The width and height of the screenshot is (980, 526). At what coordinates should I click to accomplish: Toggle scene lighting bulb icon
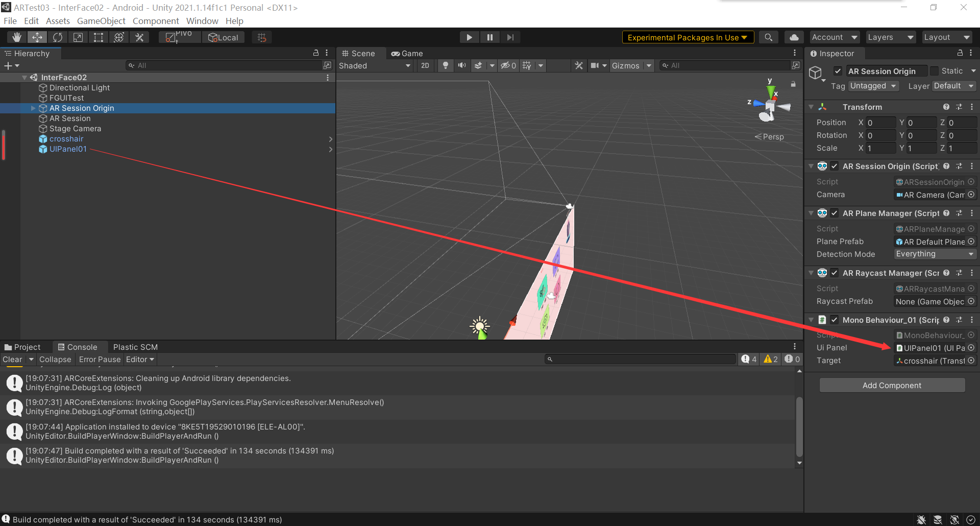446,65
